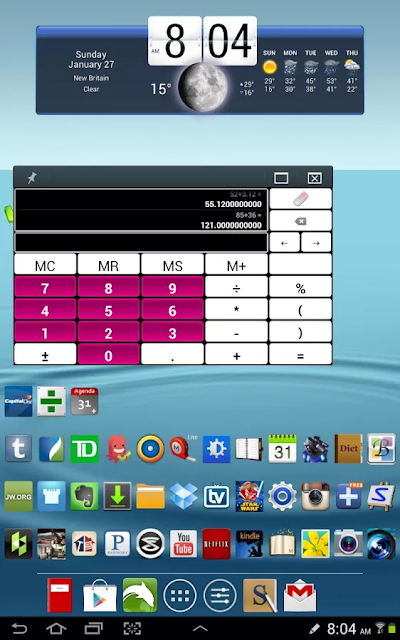This screenshot has width=400, height=640.
Task: Launch the Gmail app in dock
Action: click(300, 596)
